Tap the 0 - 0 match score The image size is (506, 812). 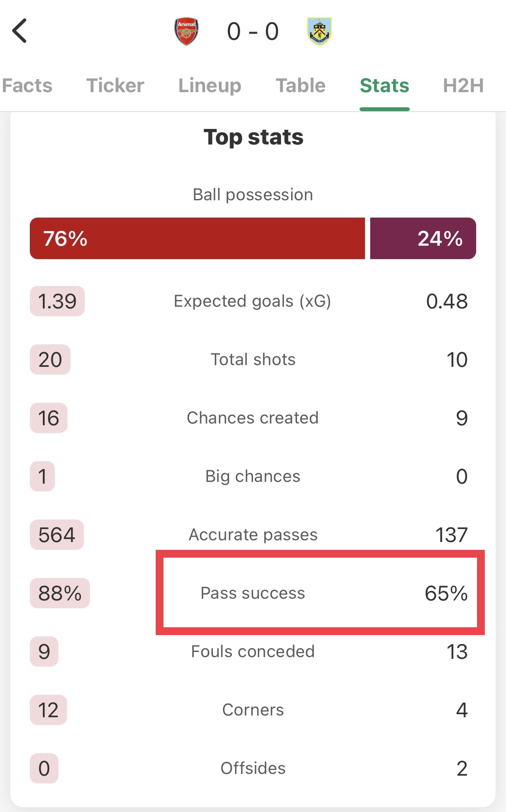click(x=253, y=32)
